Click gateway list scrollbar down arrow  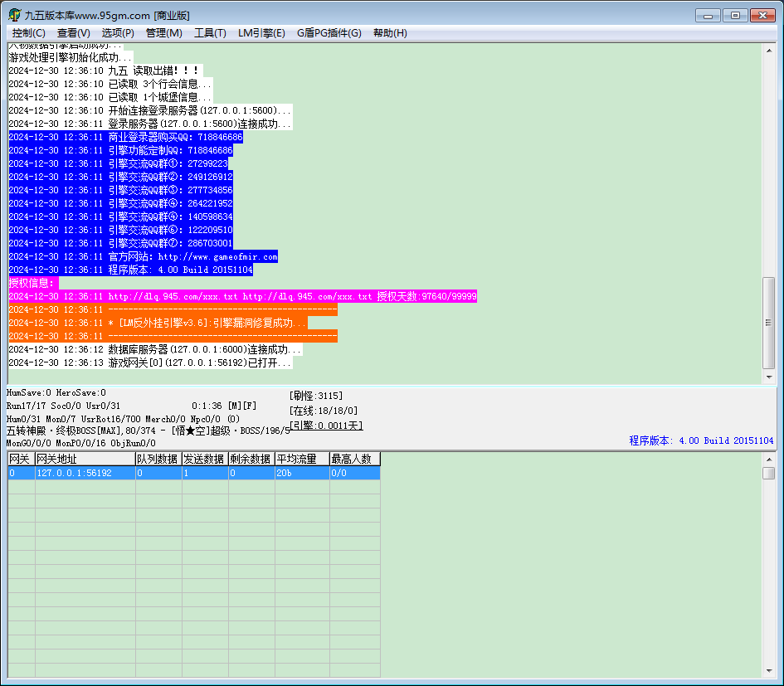point(769,672)
